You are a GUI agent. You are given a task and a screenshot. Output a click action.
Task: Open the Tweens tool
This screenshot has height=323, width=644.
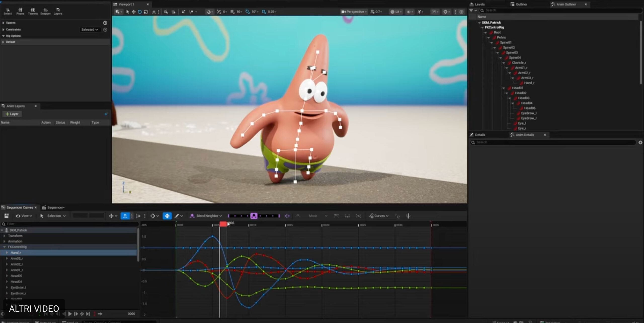click(x=33, y=11)
